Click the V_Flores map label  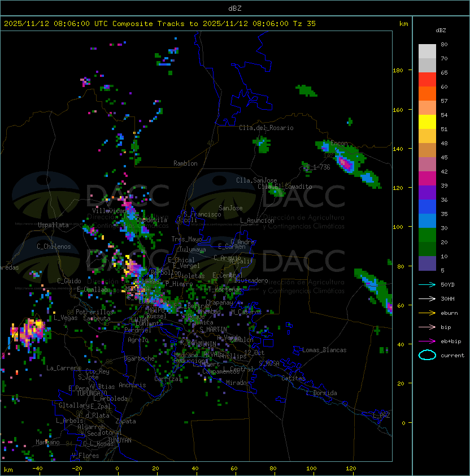(x=85, y=456)
